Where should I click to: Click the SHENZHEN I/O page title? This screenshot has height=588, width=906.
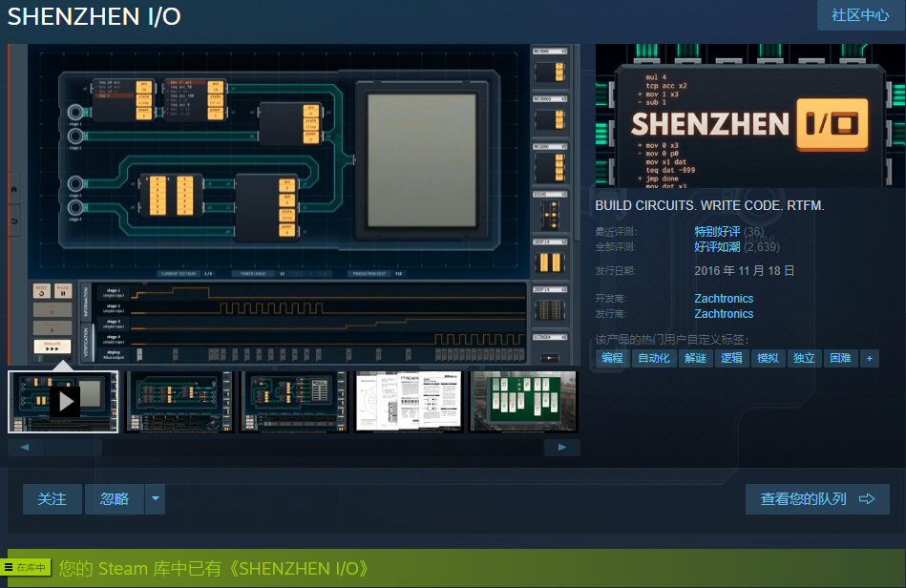click(x=95, y=16)
